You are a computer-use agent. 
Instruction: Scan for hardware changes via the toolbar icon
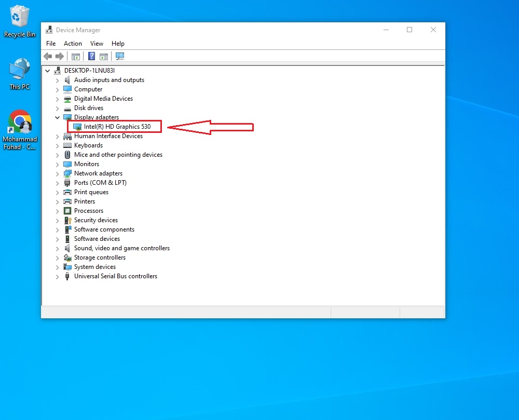tap(120, 57)
